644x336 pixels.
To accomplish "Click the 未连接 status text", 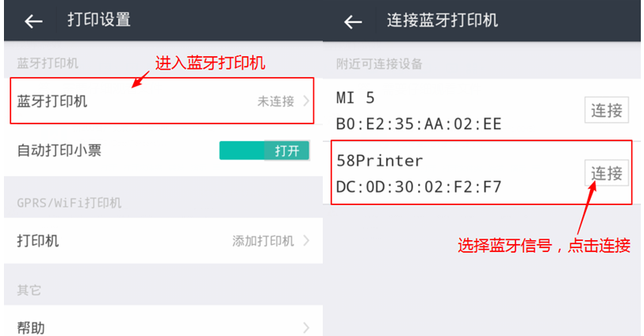I will (275, 101).
